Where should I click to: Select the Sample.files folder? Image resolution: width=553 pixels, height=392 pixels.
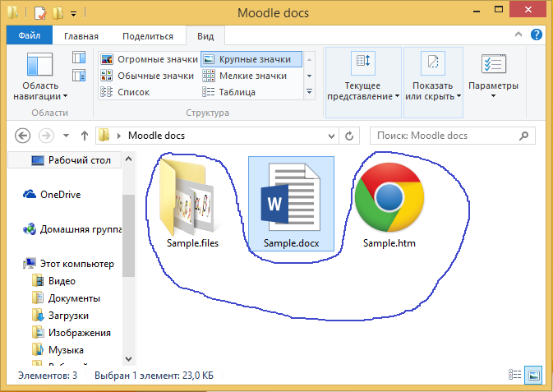point(191,203)
